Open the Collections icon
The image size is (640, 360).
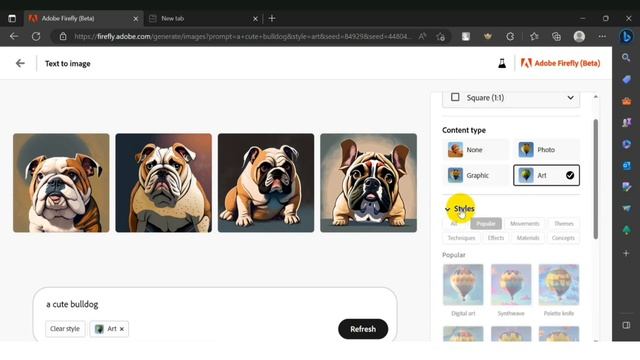[556, 36]
